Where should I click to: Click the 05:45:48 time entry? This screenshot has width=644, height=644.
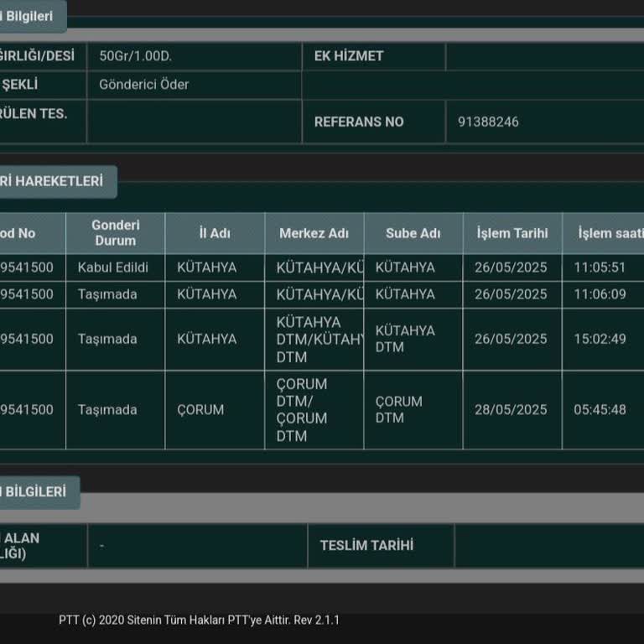[x=600, y=410]
